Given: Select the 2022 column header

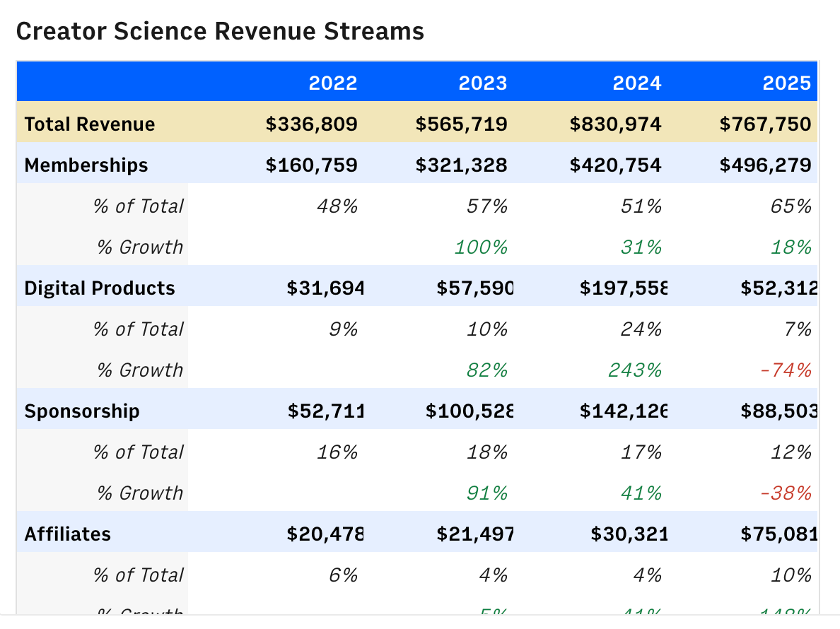Looking at the screenshot, I should tap(333, 83).
